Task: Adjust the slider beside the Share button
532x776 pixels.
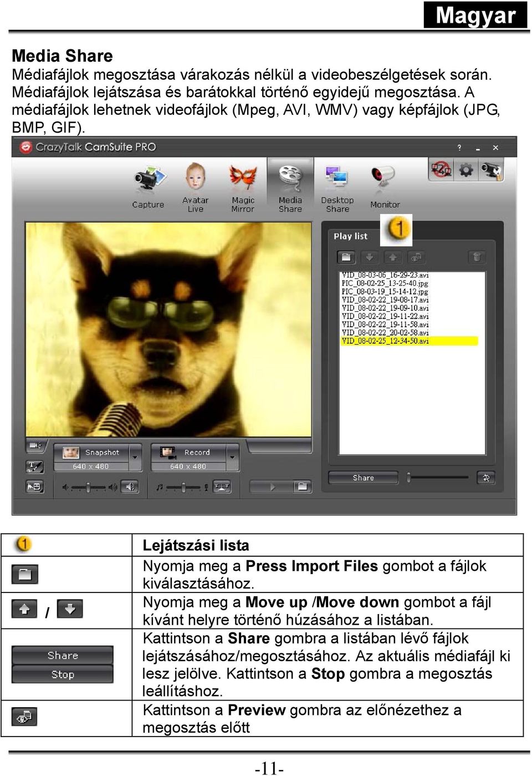Action: pos(438,478)
